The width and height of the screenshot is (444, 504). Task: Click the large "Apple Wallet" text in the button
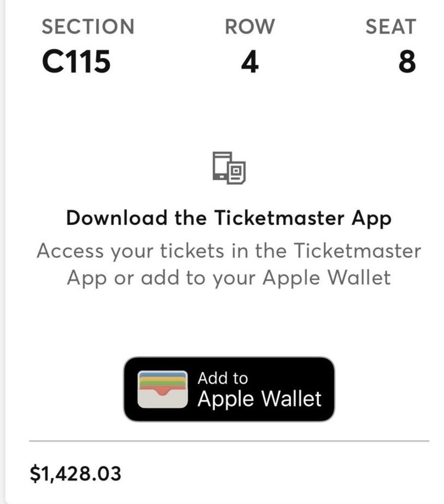coord(259,399)
